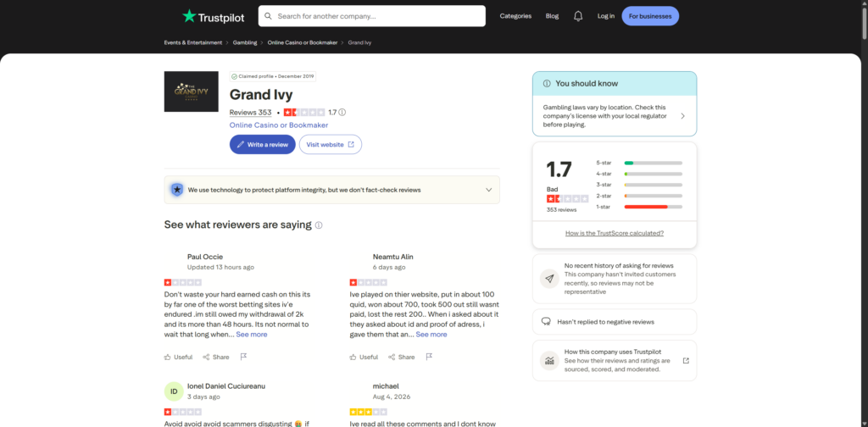Mark Paul Occie's review as Useful

(x=178, y=358)
